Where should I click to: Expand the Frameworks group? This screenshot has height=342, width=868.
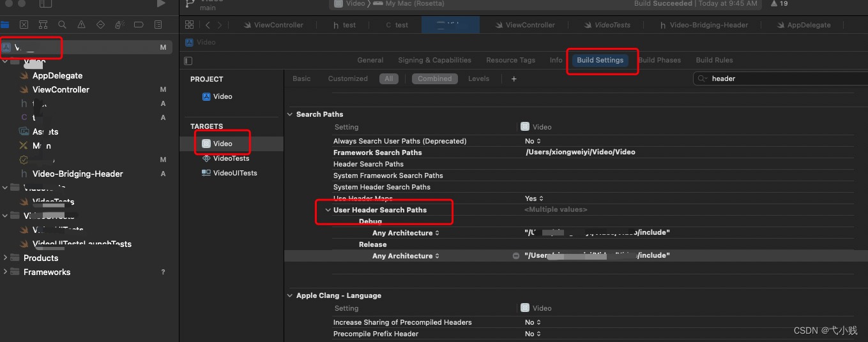click(6, 272)
